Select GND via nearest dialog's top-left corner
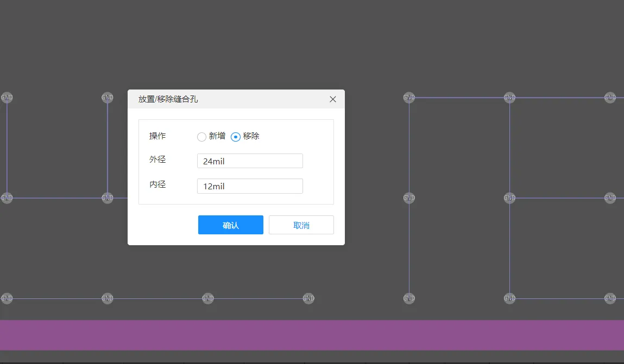The width and height of the screenshot is (624, 364). tap(108, 98)
